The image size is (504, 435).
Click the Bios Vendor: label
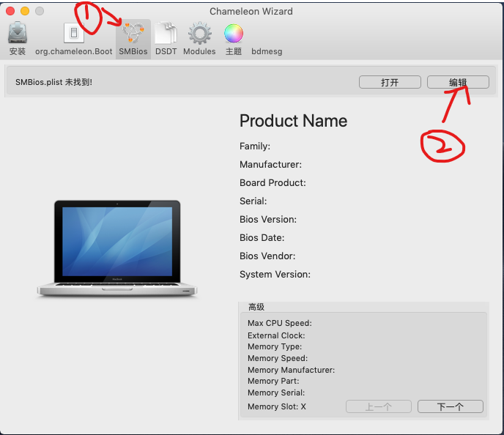pos(267,256)
